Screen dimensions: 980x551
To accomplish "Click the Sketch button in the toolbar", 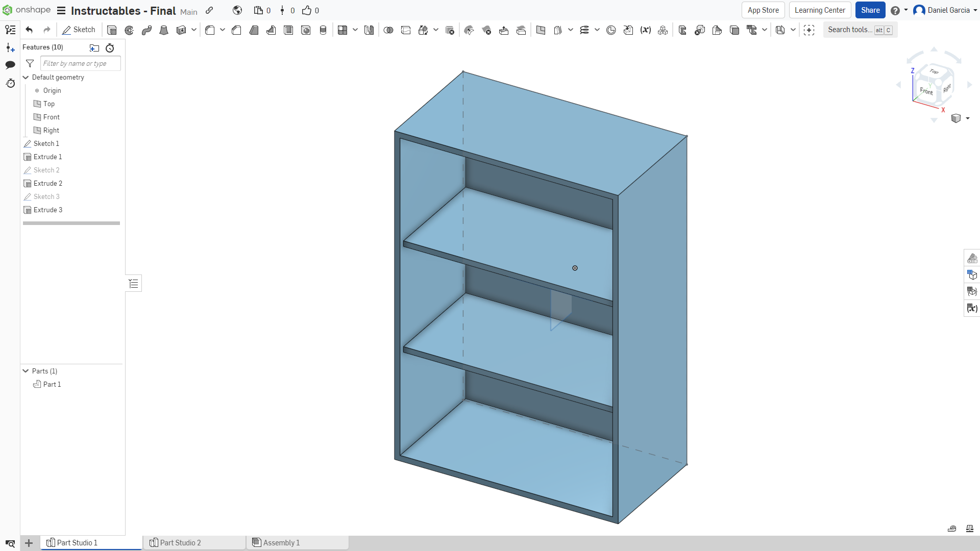I will point(79,30).
